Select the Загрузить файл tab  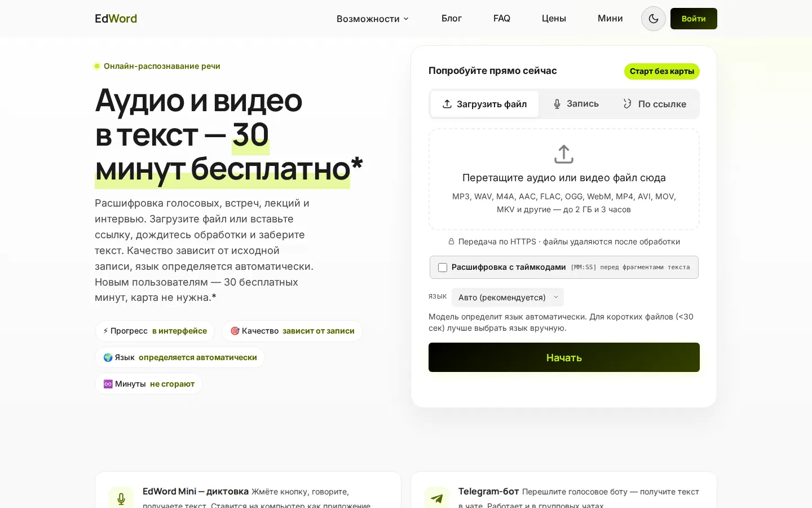pyautogui.click(x=484, y=104)
